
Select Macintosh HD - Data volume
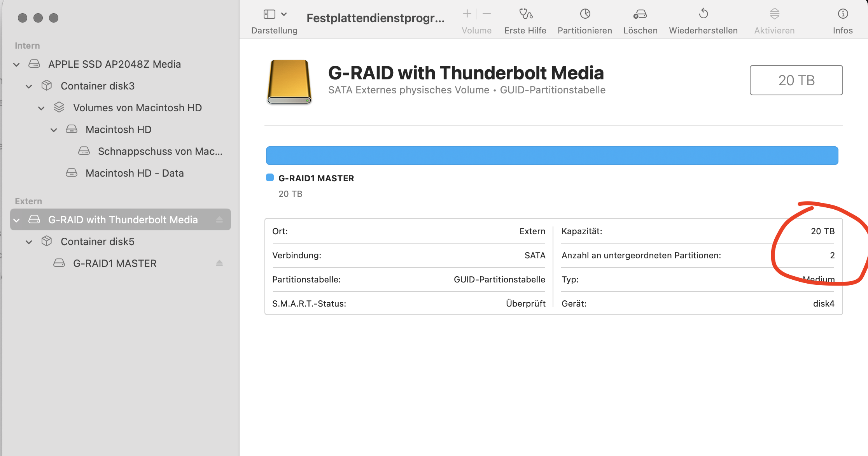click(x=134, y=173)
